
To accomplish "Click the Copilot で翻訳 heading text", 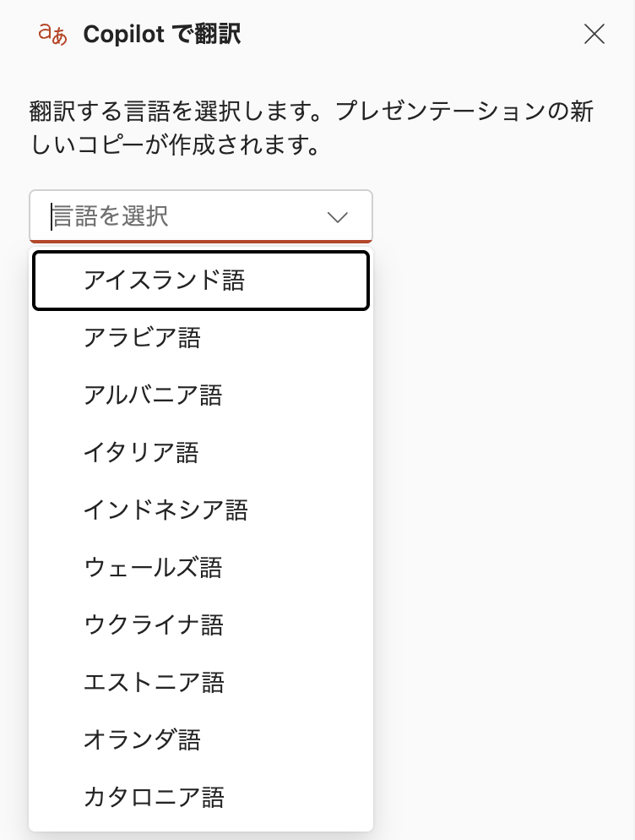I will 162,35.
